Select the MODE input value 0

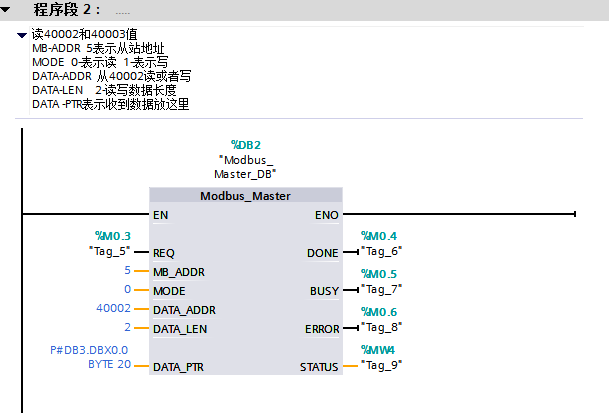click(127, 290)
